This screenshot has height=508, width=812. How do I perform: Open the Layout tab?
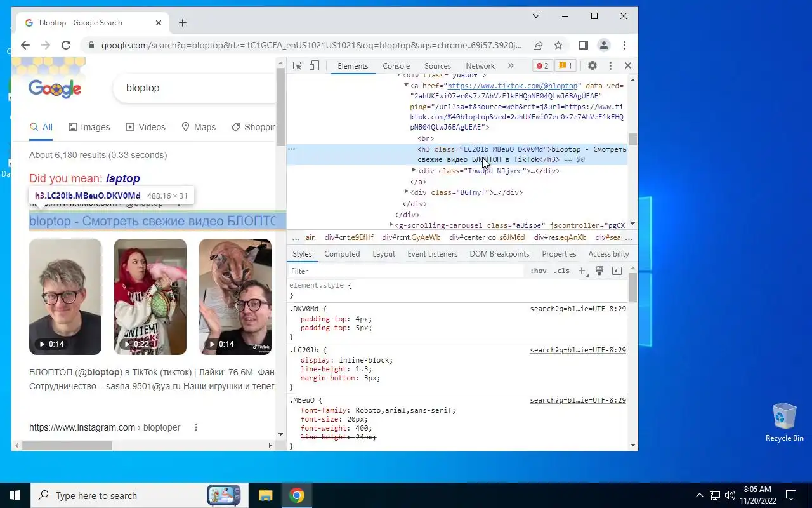point(384,254)
